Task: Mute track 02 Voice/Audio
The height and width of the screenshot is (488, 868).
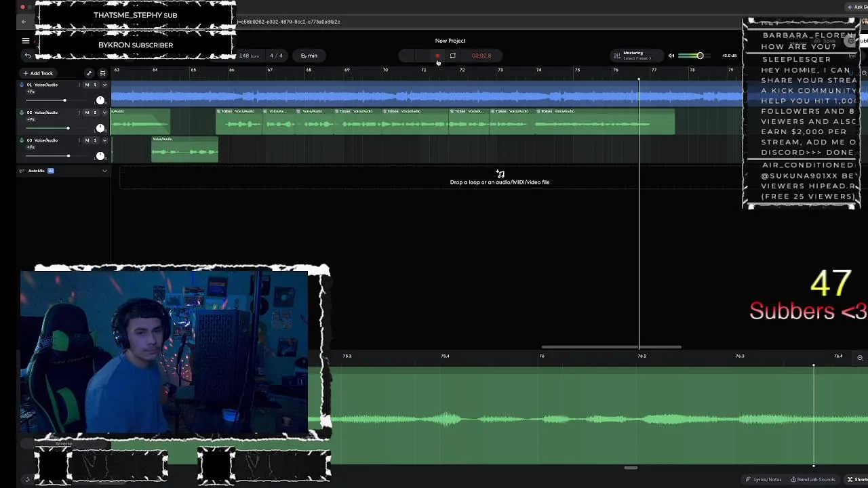Action: [87, 113]
